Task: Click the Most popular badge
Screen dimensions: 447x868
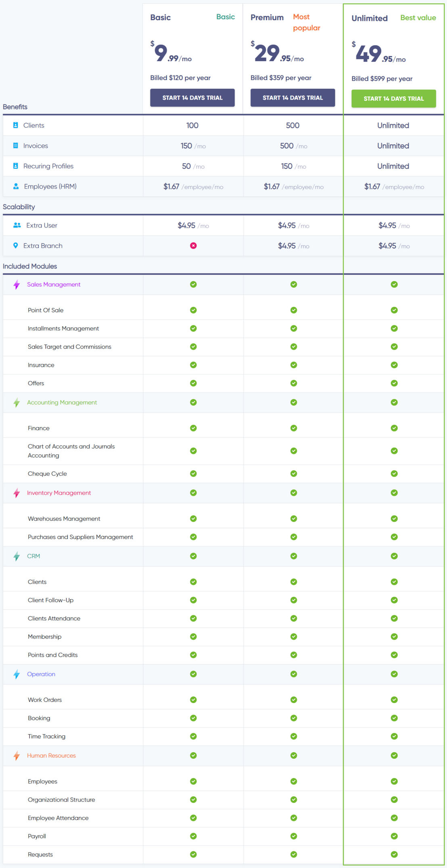Action: tap(307, 22)
